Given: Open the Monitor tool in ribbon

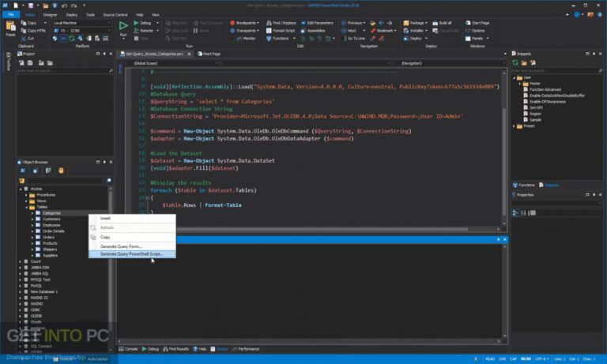Looking at the screenshot, I should [247, 39].
